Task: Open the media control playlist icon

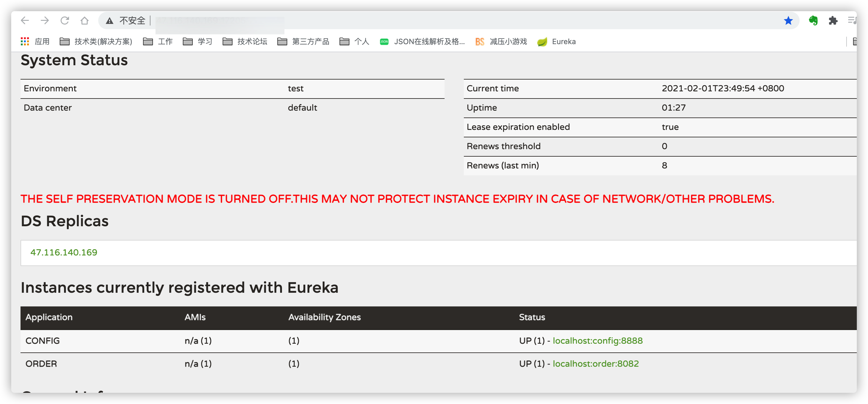Action: click(852, 21)
